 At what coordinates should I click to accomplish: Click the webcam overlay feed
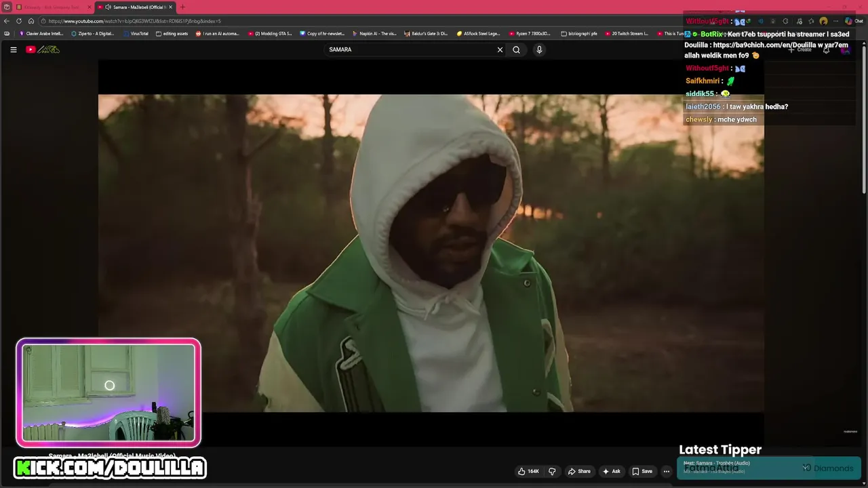tap(108, 392)
